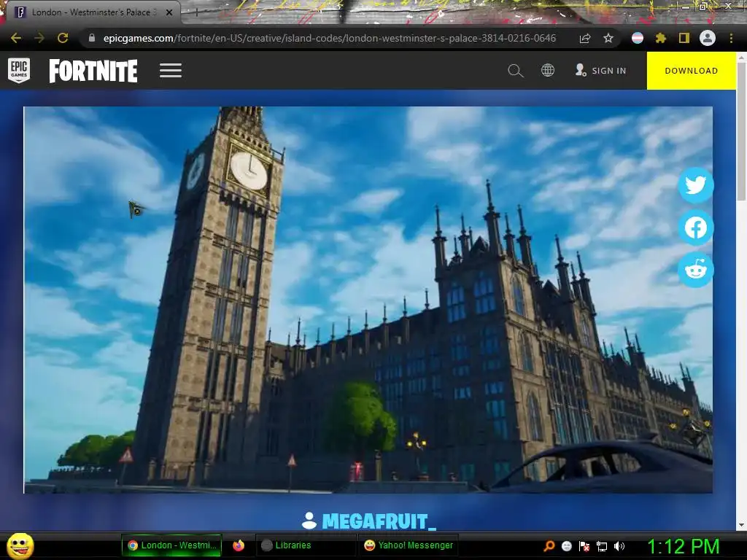747x560 pixels.
Task: Click the white face tray icon
Action: click(x=566, y=545)
